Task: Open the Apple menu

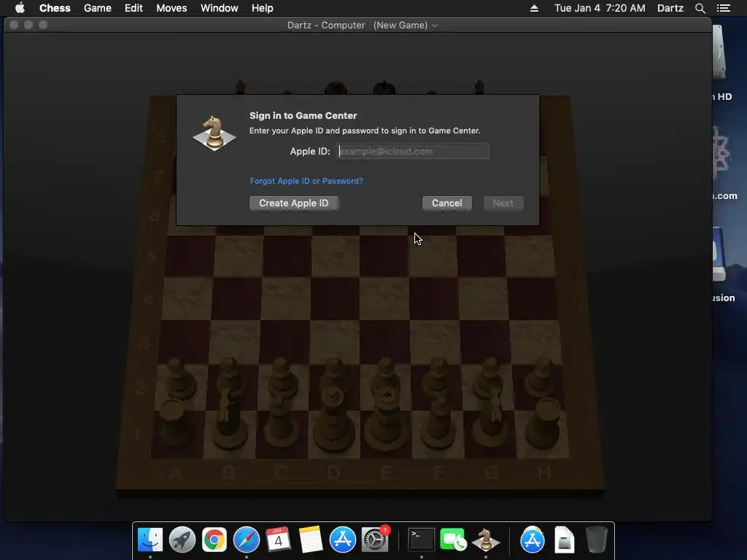Action: [20, 8]
